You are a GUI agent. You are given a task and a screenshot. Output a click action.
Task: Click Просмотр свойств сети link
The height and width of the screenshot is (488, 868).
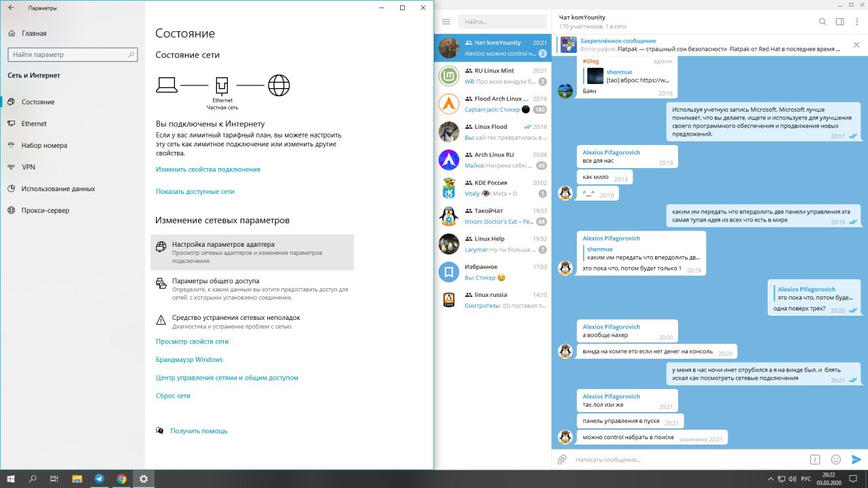point(192,342)
